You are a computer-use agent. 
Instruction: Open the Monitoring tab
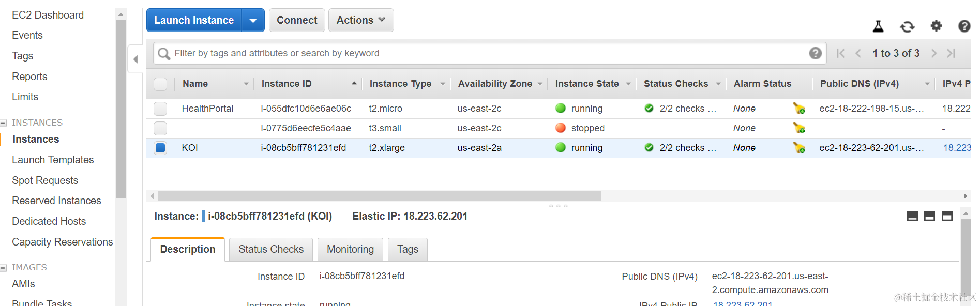click(350, 249)
